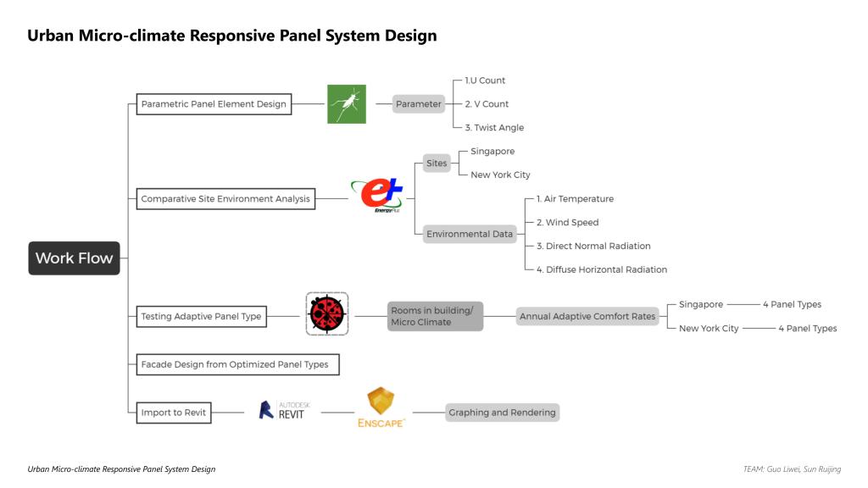The width and height of the screenshot is (868, 488).
Task: Click the Annual Adaptive Comfort Rates node
Action: pos(587,317)
